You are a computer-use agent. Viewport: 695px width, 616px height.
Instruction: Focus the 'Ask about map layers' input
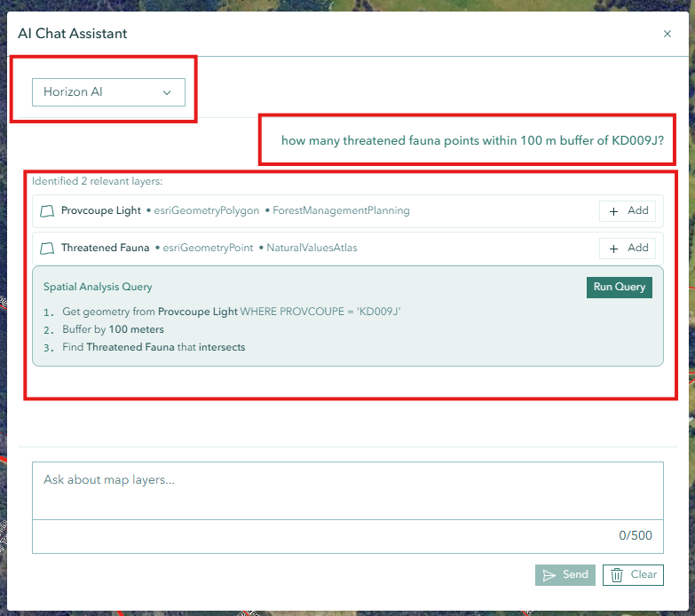coord(347,490)
